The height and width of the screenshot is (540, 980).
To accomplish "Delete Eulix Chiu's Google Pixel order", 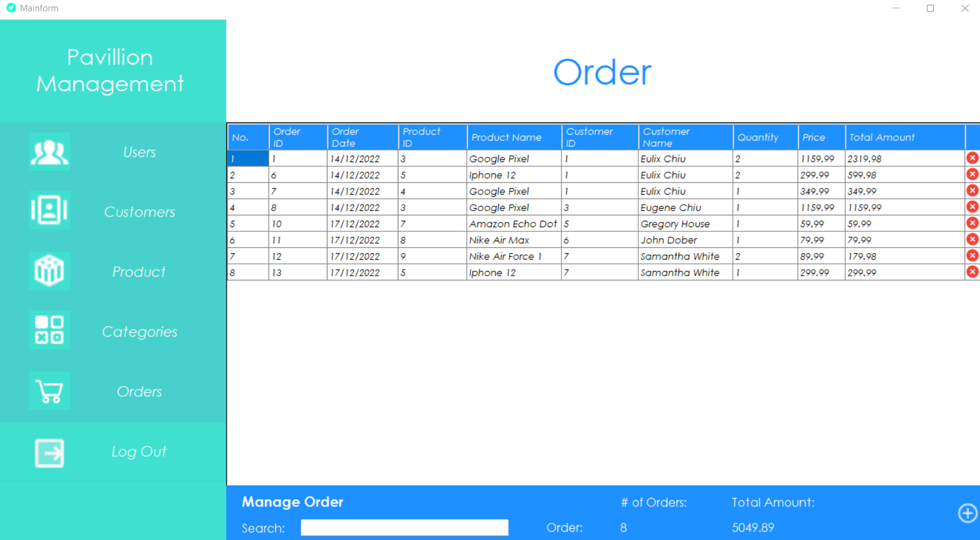I will click(972, 158).
